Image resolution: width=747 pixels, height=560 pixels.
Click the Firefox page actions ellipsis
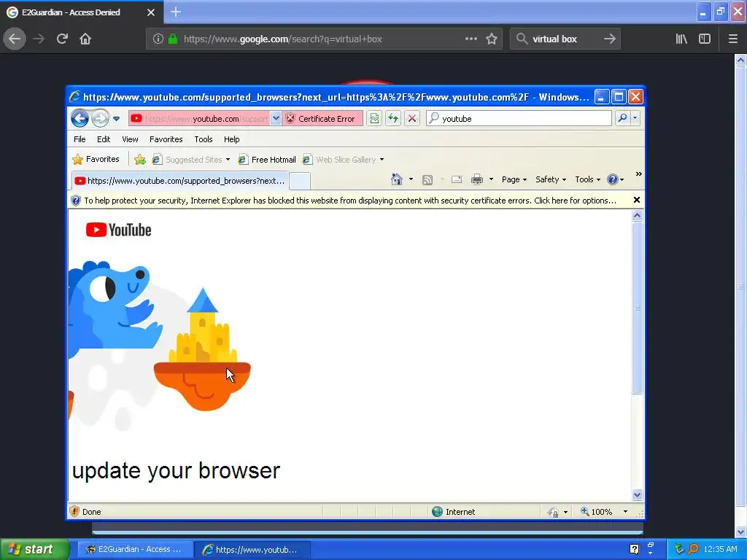click(x=471, y=39)
